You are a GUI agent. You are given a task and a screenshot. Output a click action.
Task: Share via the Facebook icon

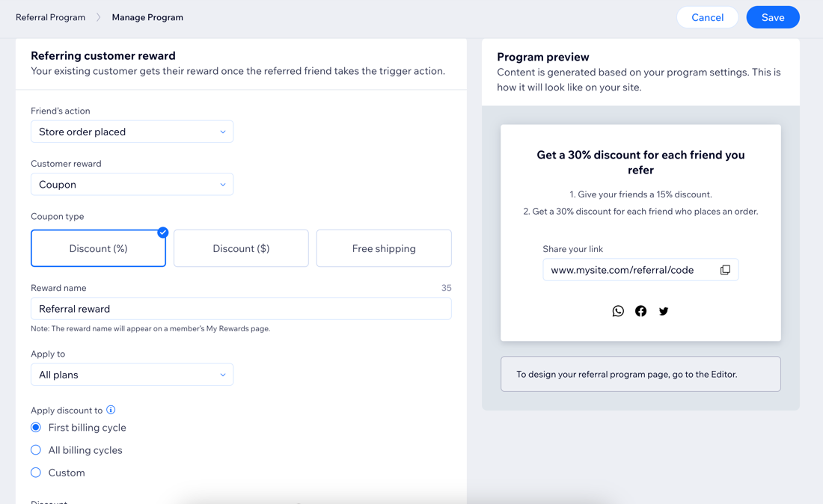click(x=641, y=311)
